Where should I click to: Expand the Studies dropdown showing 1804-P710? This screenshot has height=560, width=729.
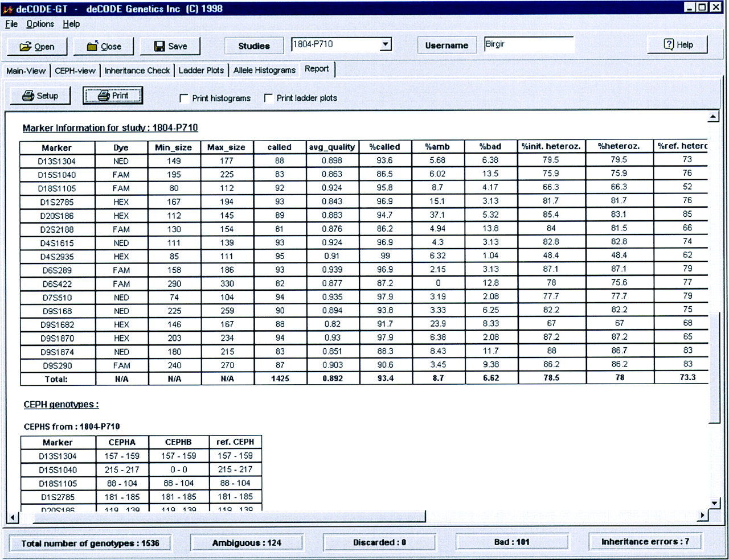click(x=386, y=44)
